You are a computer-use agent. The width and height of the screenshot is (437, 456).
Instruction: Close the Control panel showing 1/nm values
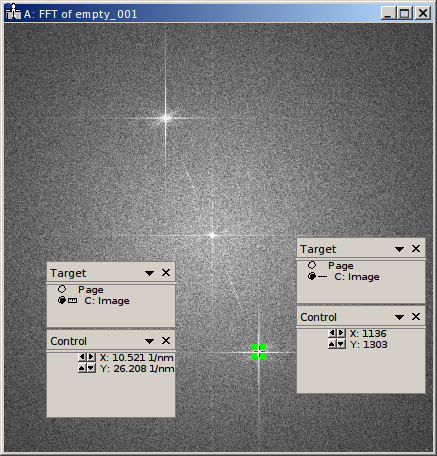point(166,341)
